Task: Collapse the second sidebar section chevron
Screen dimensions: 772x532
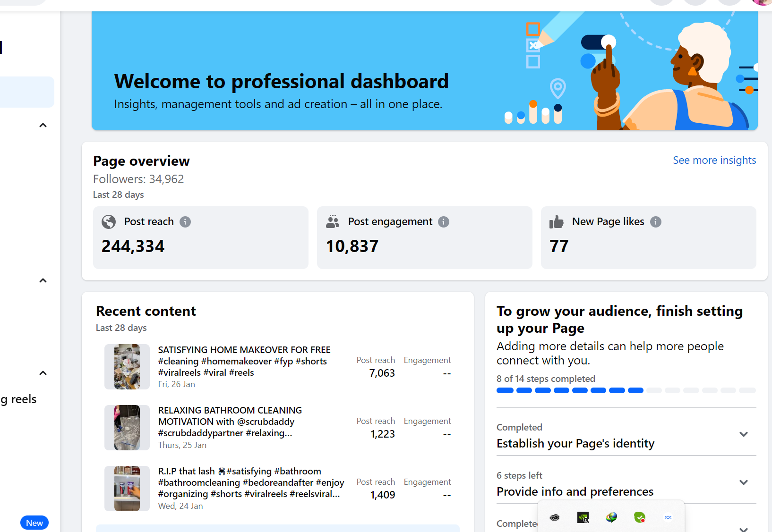Action: 43,280
